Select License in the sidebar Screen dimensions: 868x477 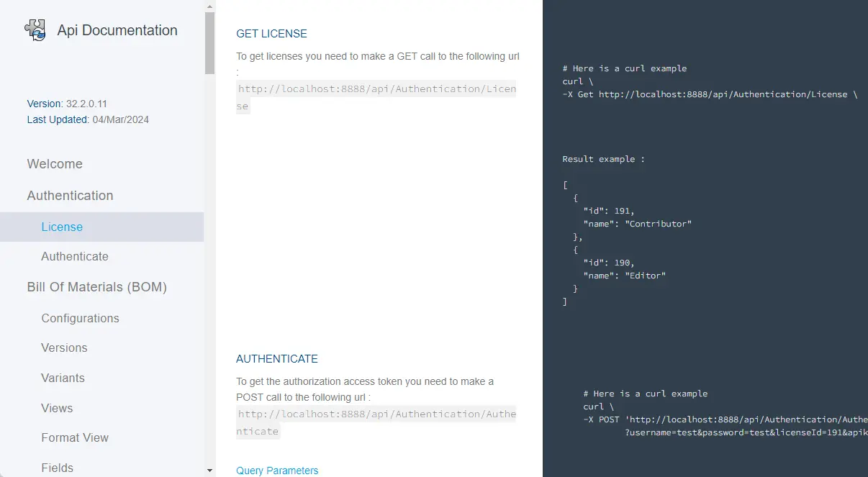pyautogui.click(x=62, y=227)
